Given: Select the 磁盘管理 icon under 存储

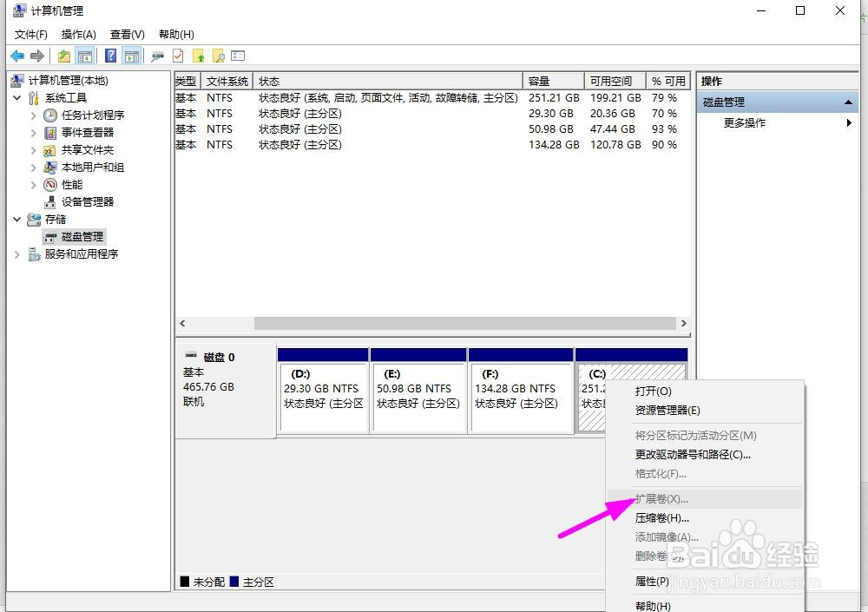Looking at the screenshot, I should coord(49,236).
